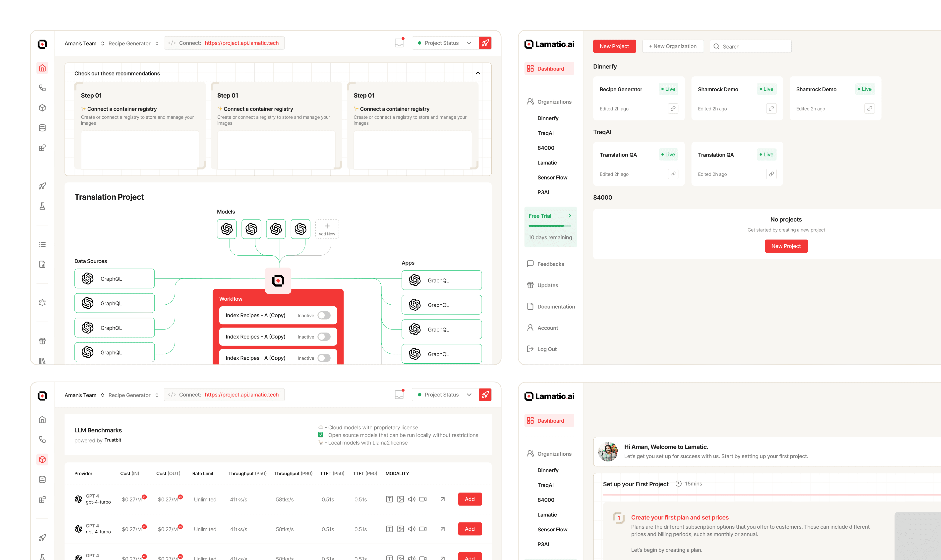The width and height of the screenshot is (941, 560).
Task: Collapse the 'Check out these recommendations' section
Action: [x=478, y=73]
